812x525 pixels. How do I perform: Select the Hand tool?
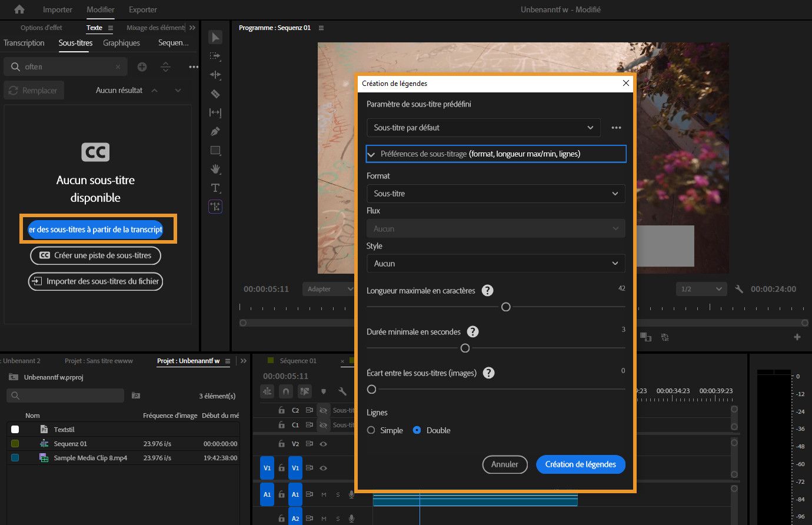tap(215, 169)
